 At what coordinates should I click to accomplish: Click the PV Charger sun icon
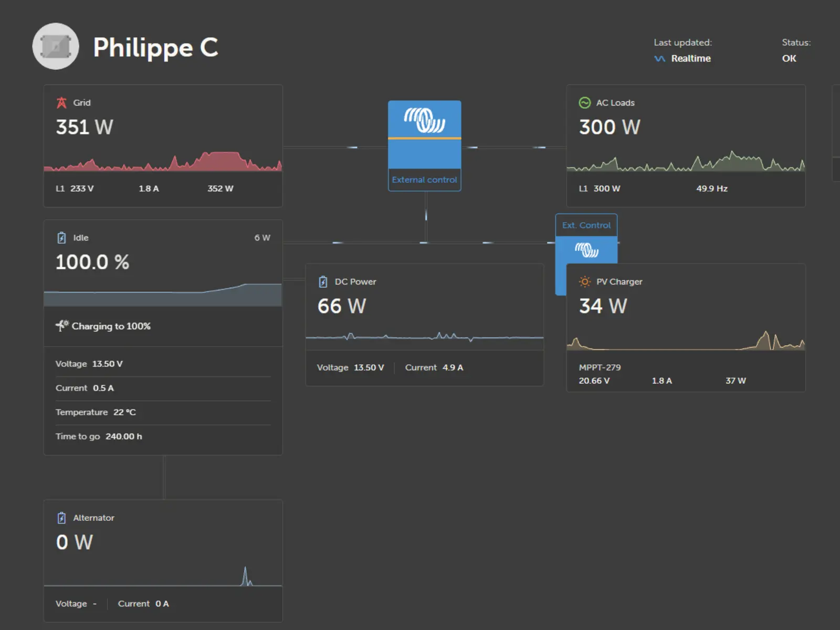(584, 281)
